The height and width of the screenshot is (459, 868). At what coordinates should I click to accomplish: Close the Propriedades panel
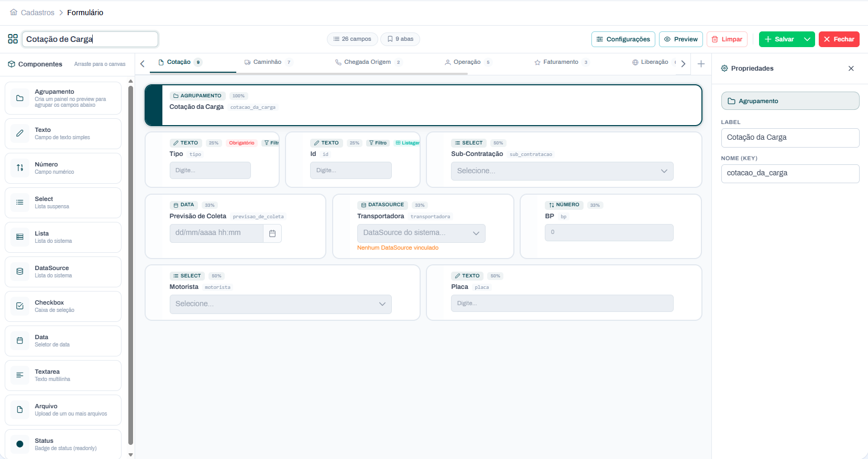851,69
